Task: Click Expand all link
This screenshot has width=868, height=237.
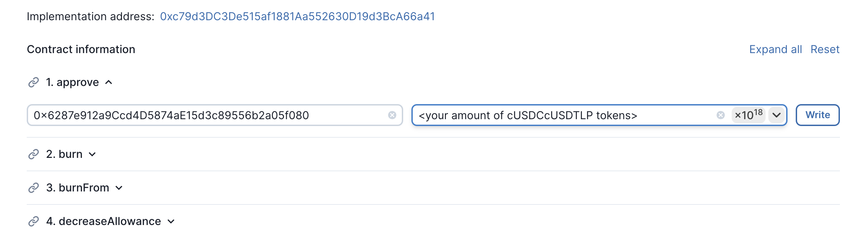Action: (x=776, y=49)
